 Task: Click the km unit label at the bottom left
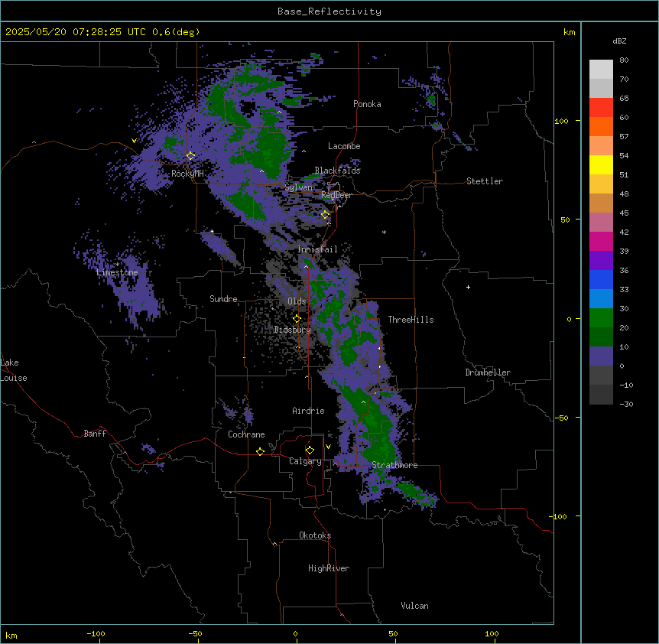point(11,635)
